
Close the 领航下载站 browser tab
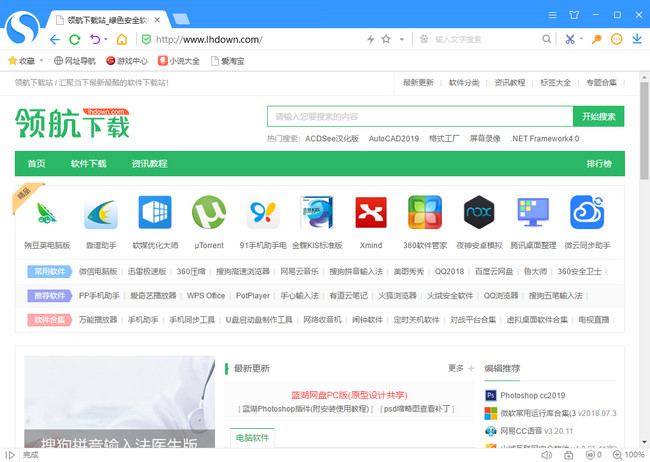coord(157,19)
